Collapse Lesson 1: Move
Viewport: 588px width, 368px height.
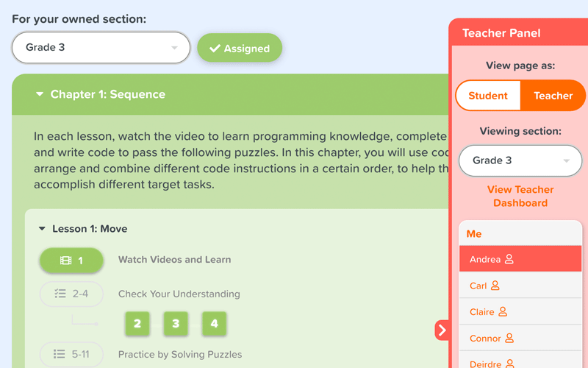coord(43,229)
